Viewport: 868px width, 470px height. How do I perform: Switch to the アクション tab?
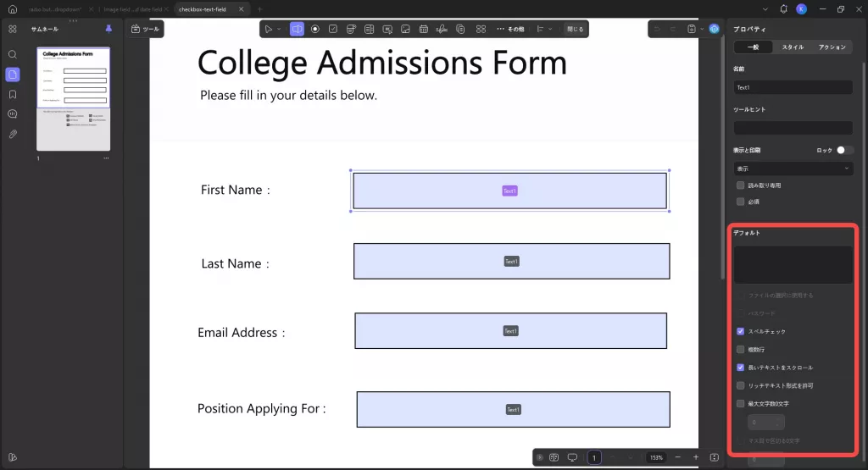(x=832, y=47)
